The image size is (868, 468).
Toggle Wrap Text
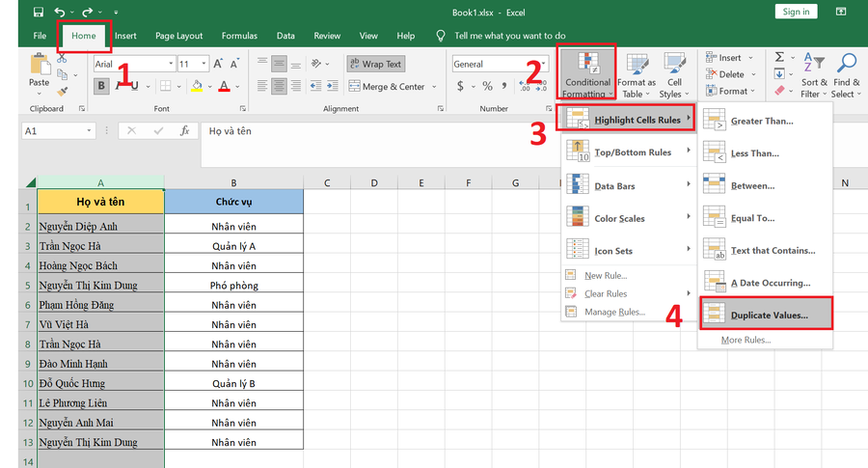[376, 64]
